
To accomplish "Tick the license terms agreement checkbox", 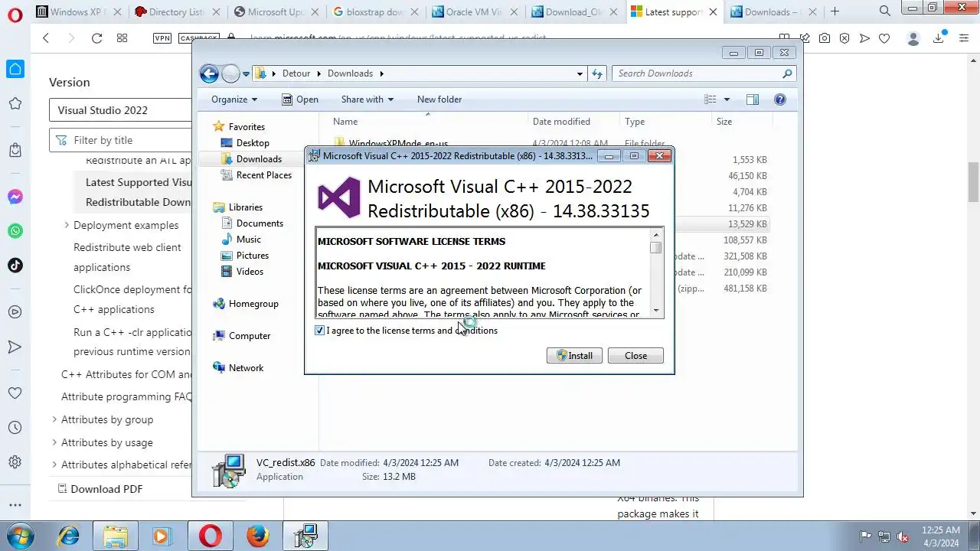I will 320,331.
